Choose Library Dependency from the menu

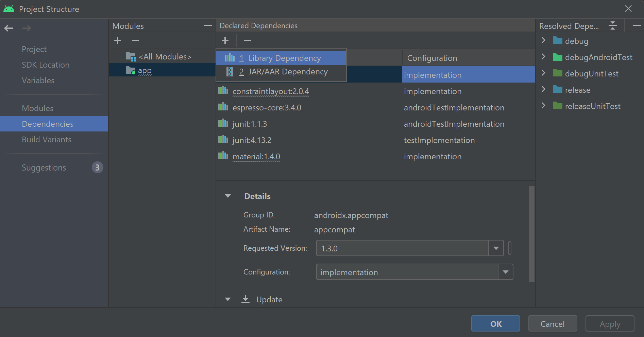285,58
